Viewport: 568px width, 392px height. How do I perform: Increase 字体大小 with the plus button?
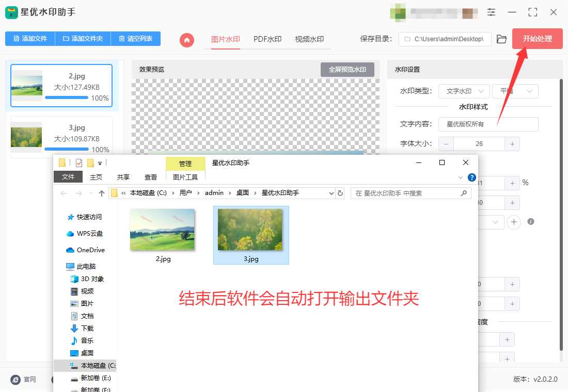click(512, 144)
